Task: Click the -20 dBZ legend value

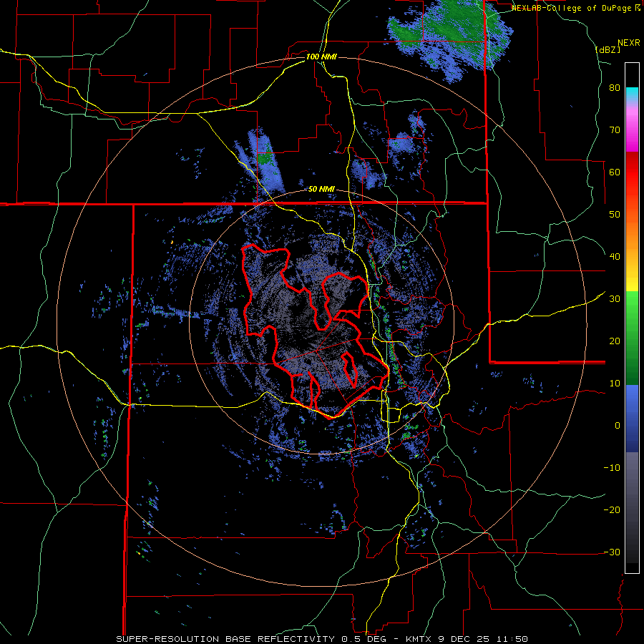Action: 612,510
